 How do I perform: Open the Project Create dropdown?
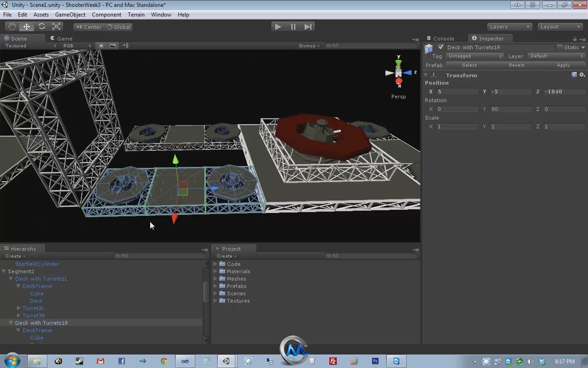226,256
